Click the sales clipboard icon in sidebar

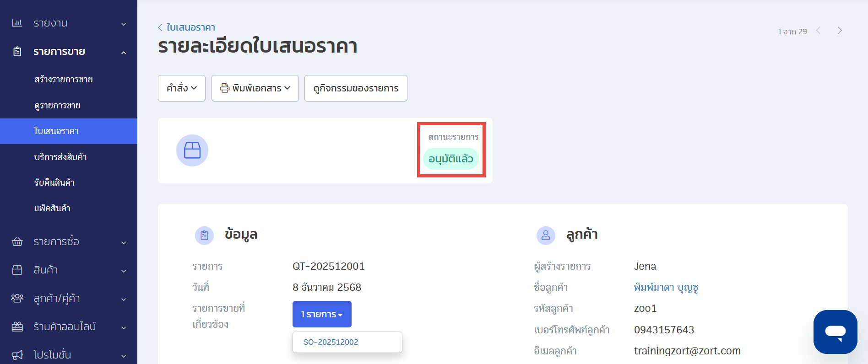(x=17, y=51)
